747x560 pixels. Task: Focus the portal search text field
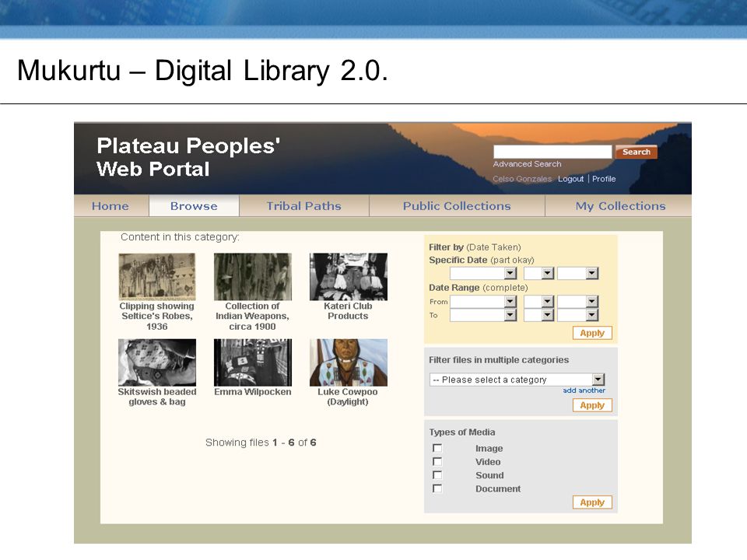click(552, 152)
